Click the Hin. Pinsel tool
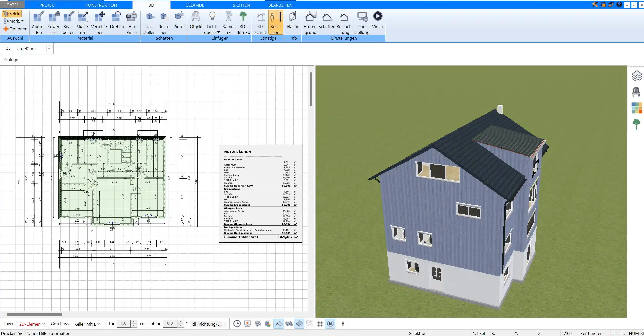The width and height of the screenshot is (644, 336). click(x=132, y=23)
